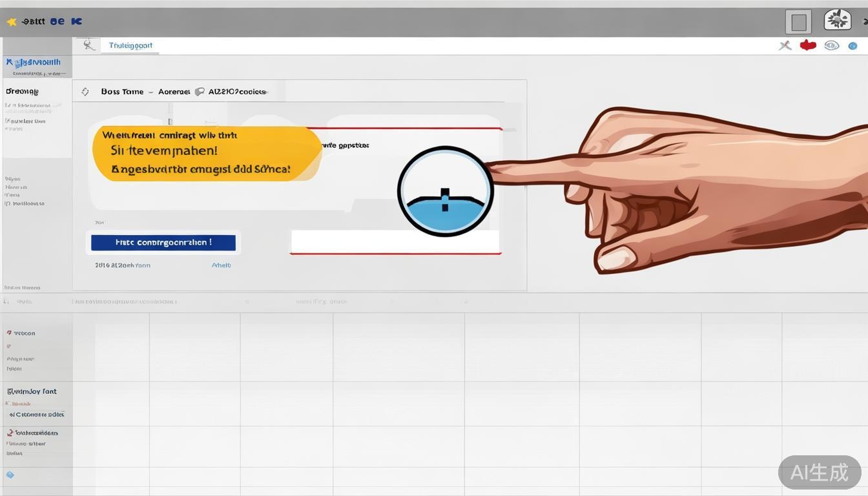This screenshot has height=496, width=868.
Task: Click the small icon left of Boss Tame
Action: point(85,92)
